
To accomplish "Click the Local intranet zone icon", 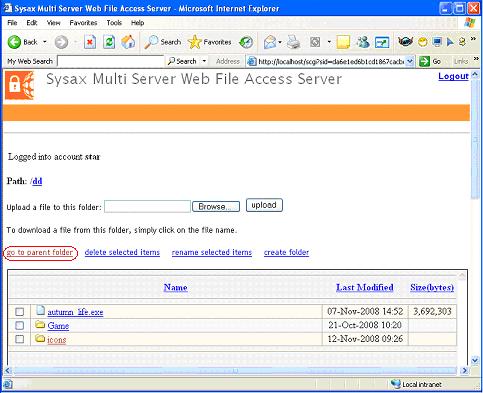I will 396,384.
